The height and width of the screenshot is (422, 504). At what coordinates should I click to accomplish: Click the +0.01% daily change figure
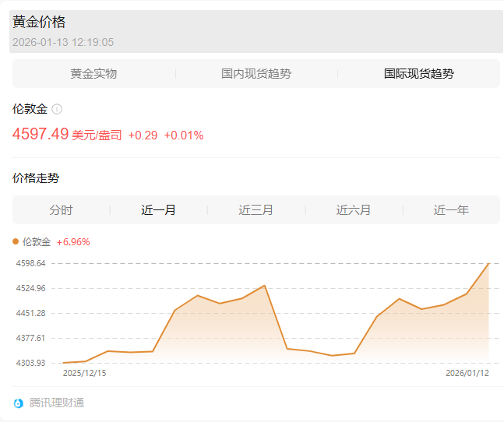pos(184,135)
